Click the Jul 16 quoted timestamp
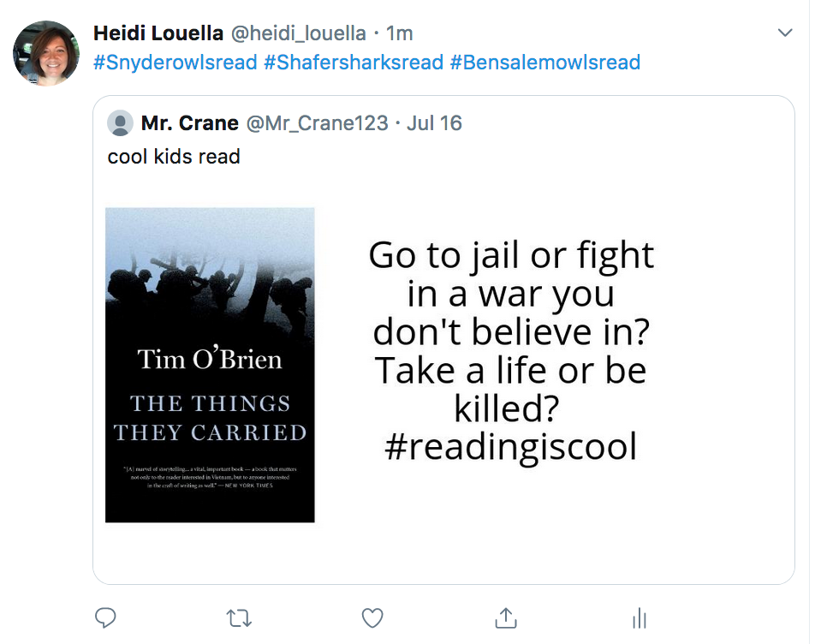The image size is (815, 644). tap(434, 123)
